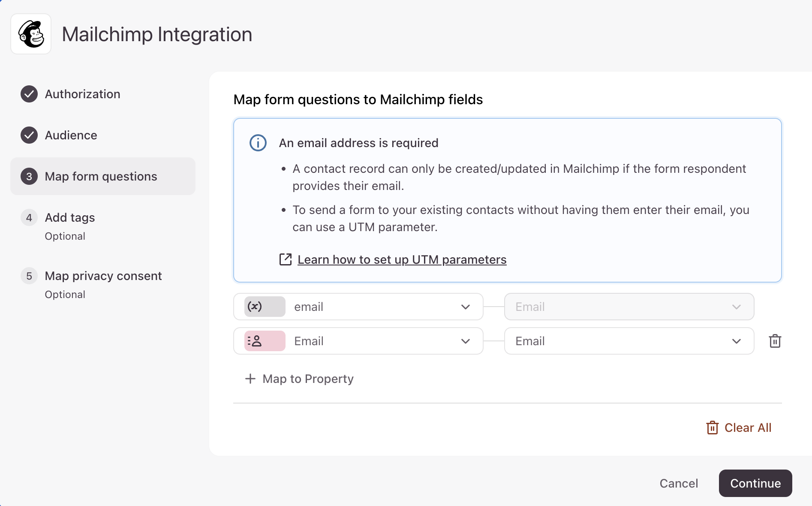
Task: Click the 'Optional' label under Add tags
Action: 65,236
